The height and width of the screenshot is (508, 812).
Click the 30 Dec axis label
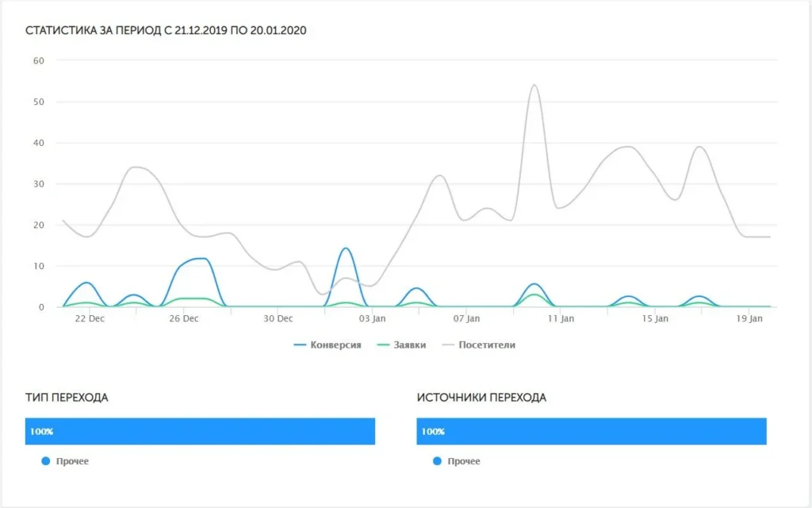point(278,318)
